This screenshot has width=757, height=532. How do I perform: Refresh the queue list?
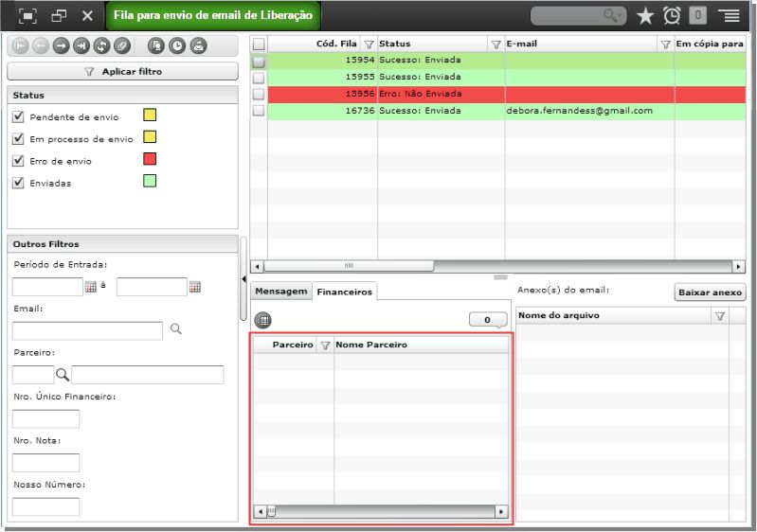(x=101, y=45)
